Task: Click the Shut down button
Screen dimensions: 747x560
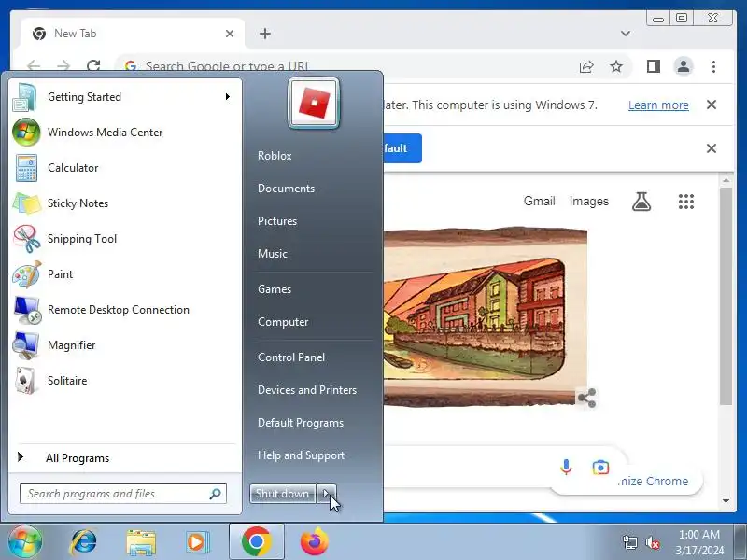Action: (283, 494)
